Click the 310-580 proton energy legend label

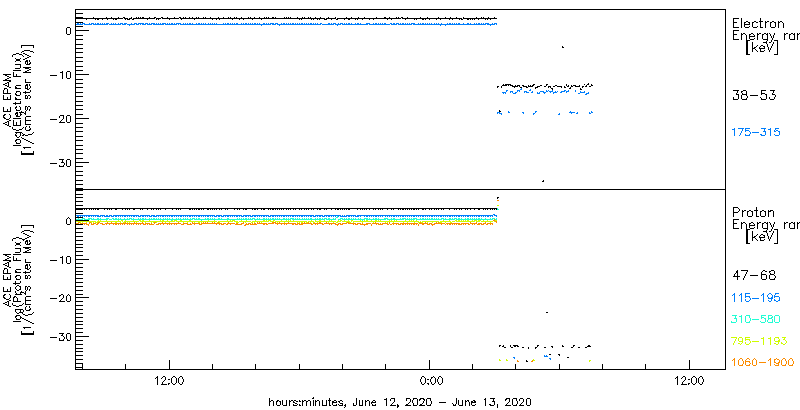(756, 320)
